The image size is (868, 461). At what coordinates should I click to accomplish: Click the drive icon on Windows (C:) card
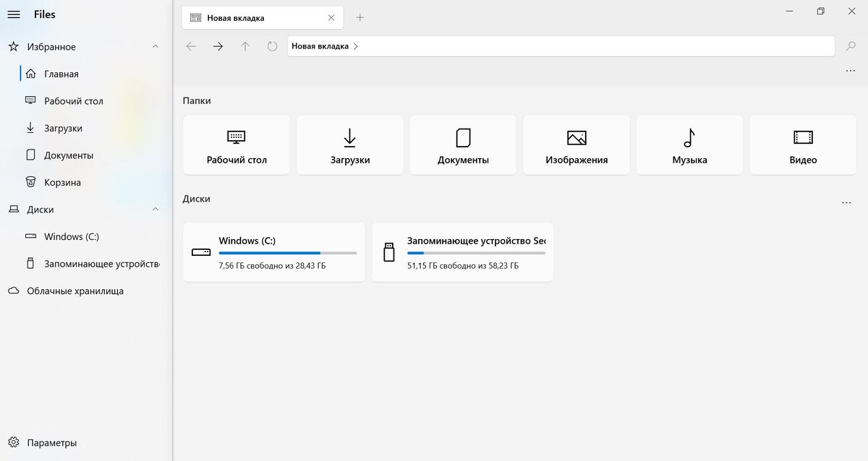pos(201,252)
